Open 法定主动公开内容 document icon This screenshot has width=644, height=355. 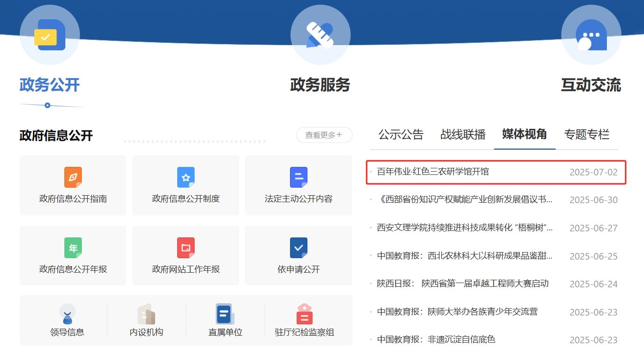coord(298,177)
